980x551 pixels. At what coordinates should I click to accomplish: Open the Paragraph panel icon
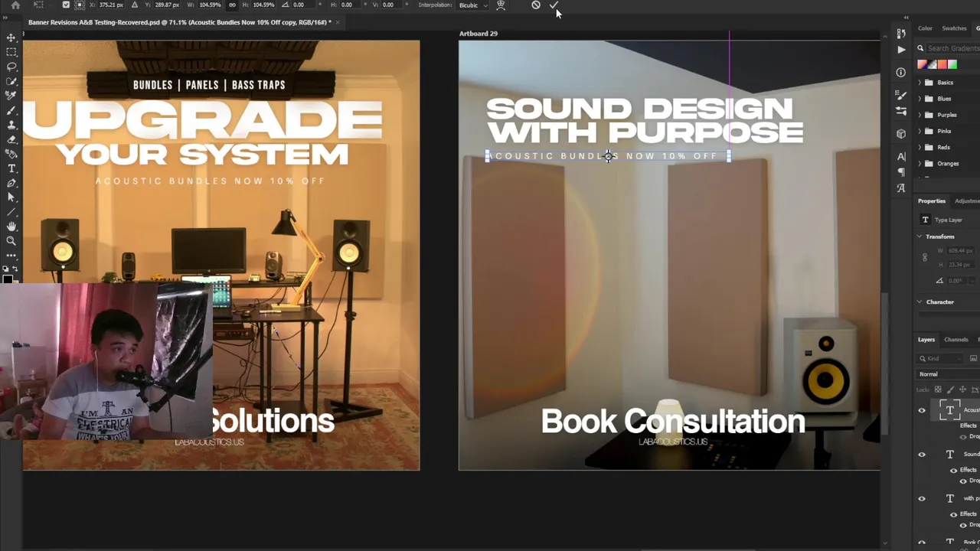pyautogui.click(x=901, y=172)
